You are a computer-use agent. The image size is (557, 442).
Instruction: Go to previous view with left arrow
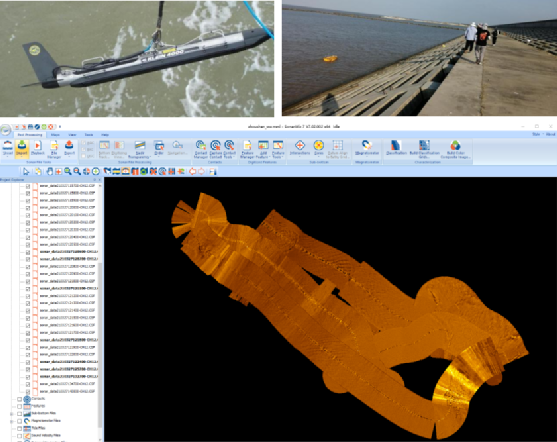[192, 172]
